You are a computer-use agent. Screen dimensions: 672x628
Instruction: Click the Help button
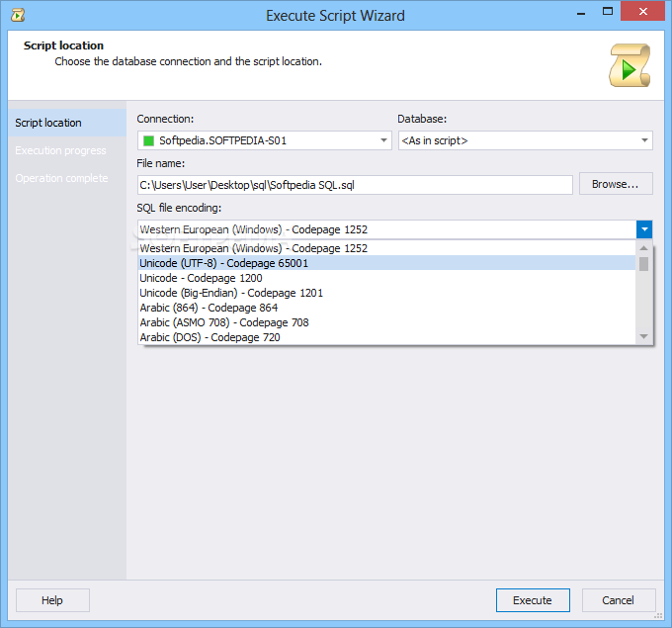(x=52, y=600)
